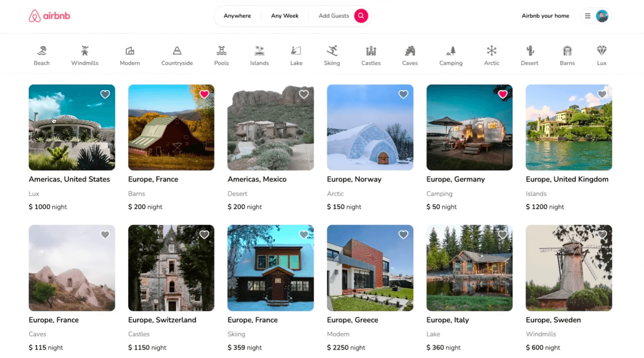Click the 'Europe, Germany' listing title

pos(455,179)
